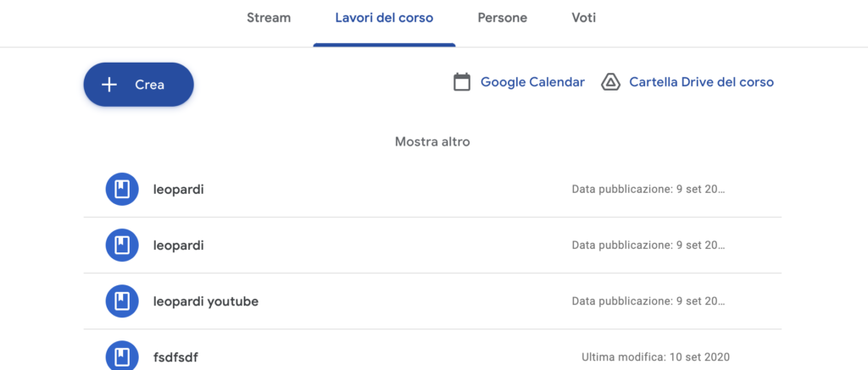Switch to the Persone tab
Image resolution: width=868 pixels, height=370 pixels.
coord(502,18)
